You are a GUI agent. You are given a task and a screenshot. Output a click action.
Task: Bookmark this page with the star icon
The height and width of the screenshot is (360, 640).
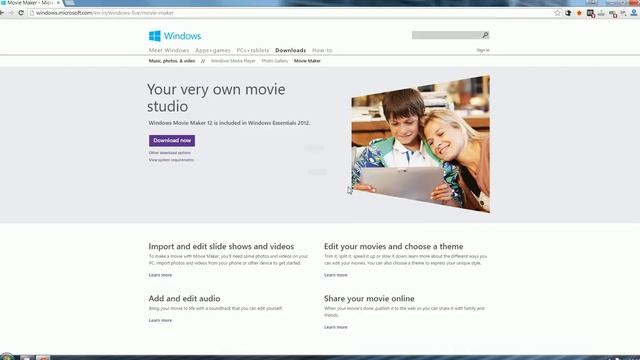pyautogui.click(x=558, y=13)
